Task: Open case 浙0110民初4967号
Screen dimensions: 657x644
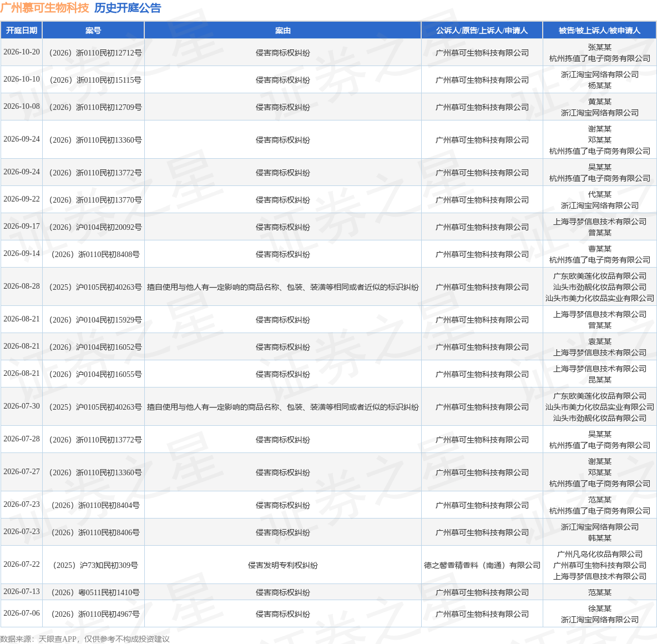Action: click(x=95, y=614)
